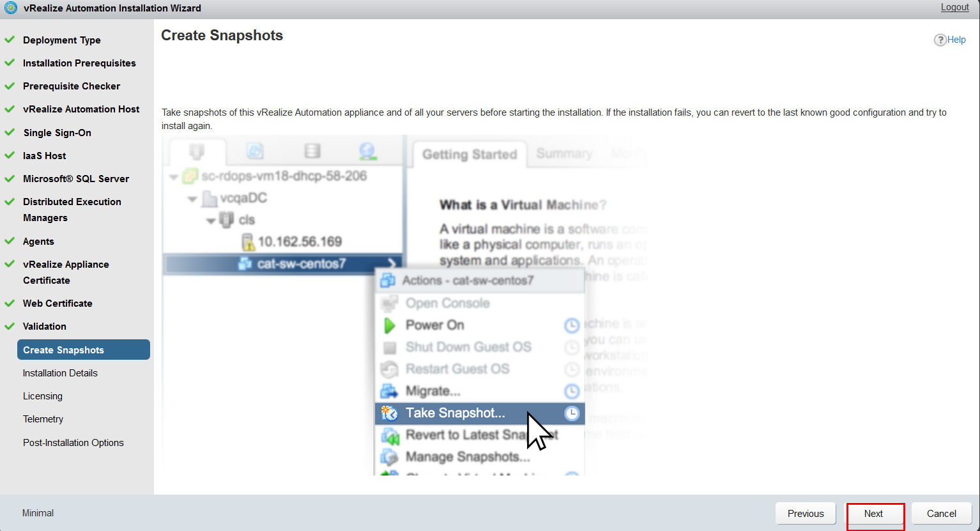Click the checkmark beside IaaS Host

point(10,155)
